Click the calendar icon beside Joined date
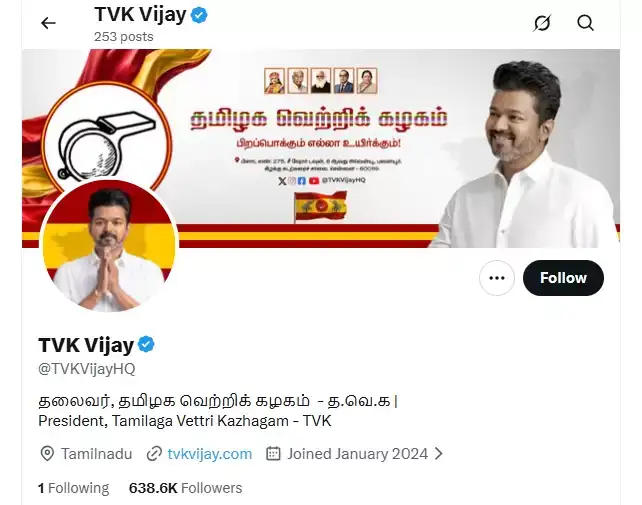The image size is (642, 505). [x=273, y=454]
